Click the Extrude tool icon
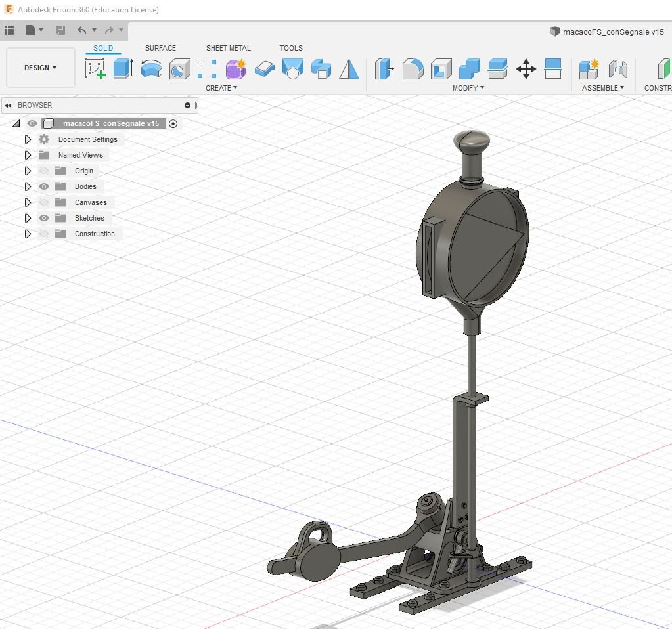The width and height of the screenshot is (672, 629). pos(123,68)
